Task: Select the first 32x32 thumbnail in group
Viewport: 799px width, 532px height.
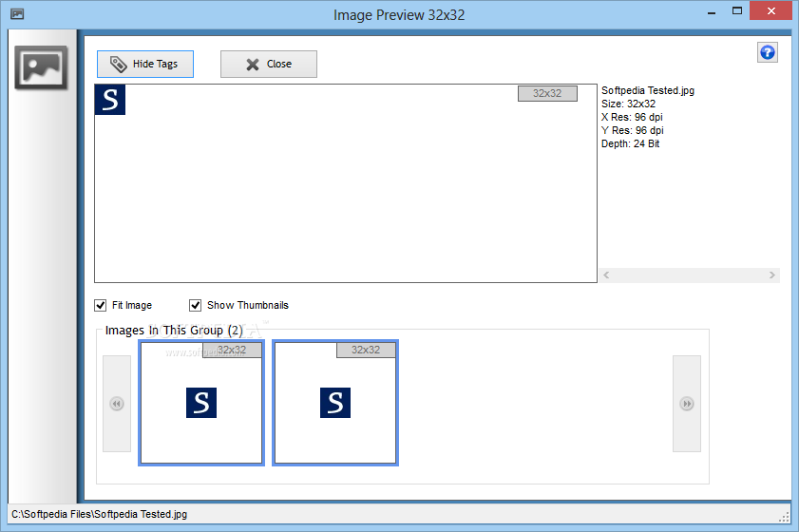Action: 201,403
